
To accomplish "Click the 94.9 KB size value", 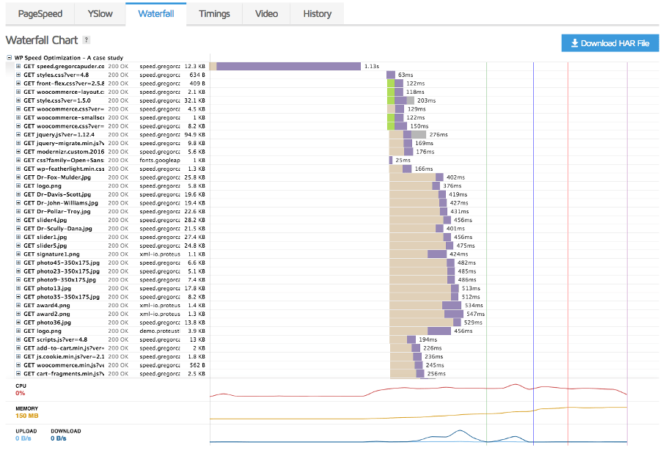I will (x=194, y=135).
